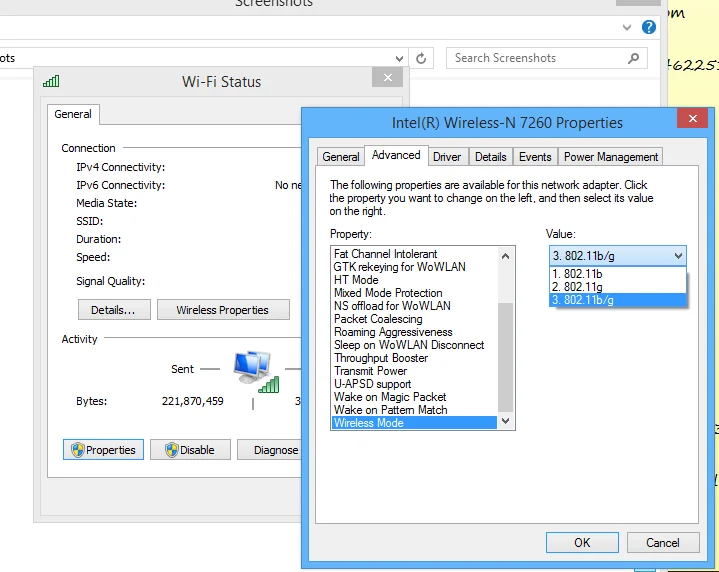Open the Driver tab
The width and height of the screenshot is (719, 572).
[x=447, y=157]
